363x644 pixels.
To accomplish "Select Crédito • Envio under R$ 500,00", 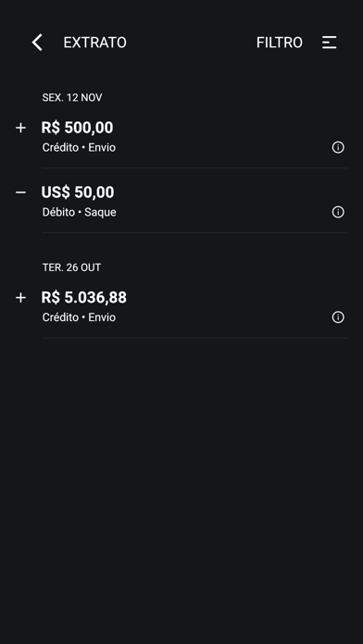I will pyautogui.click(x=79, y=147).
